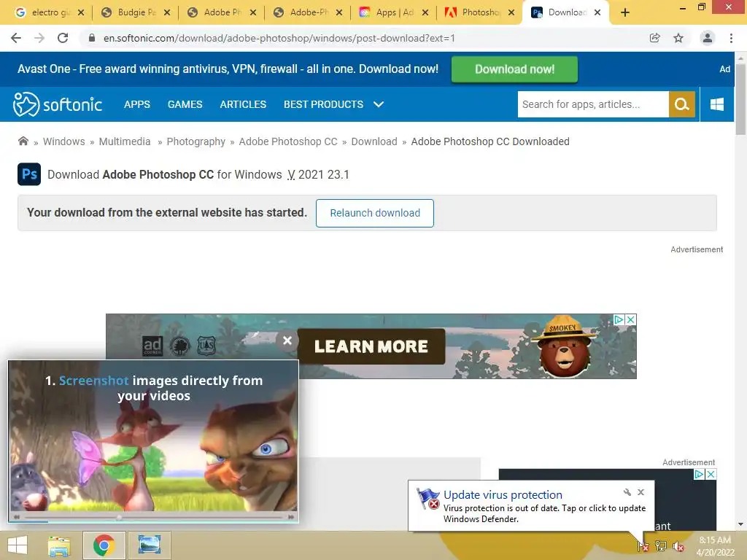Open the AdChoices icon on Smokey banner
747x560 pixels.
point(619,319)
